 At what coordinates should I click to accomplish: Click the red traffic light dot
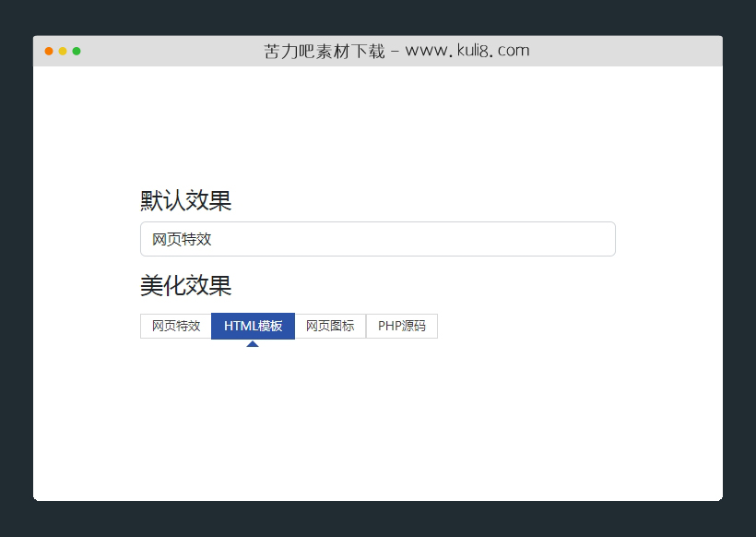(48, 52)
